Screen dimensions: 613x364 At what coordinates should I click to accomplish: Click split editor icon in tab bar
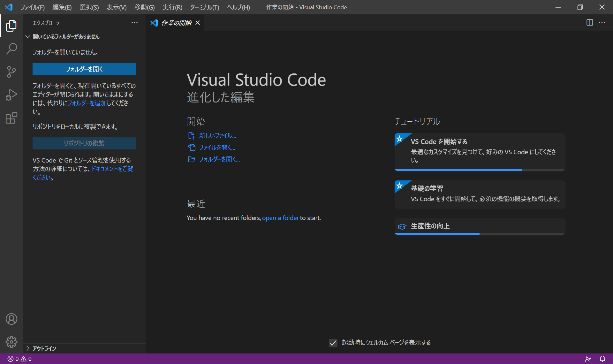590,23
